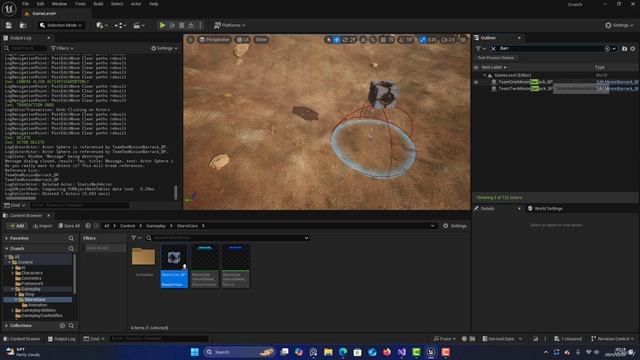Viewport: 640px width, 360px height.
Task: Open Output Log Settings
Action: (x=164, y=48)
